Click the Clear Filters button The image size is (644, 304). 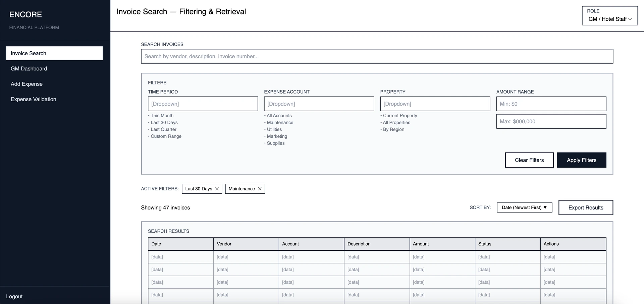pos(529,160)
